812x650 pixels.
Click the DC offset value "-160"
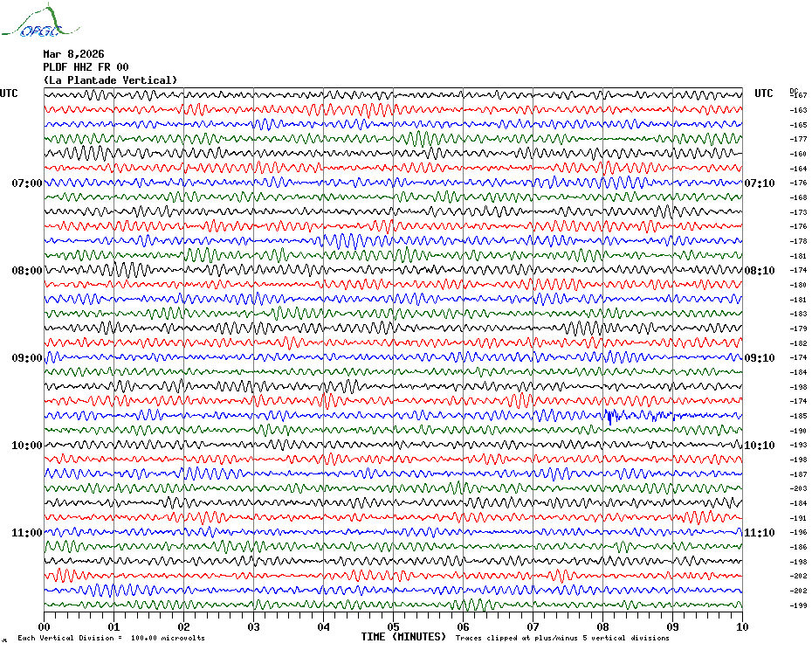[x=799, y=154]
